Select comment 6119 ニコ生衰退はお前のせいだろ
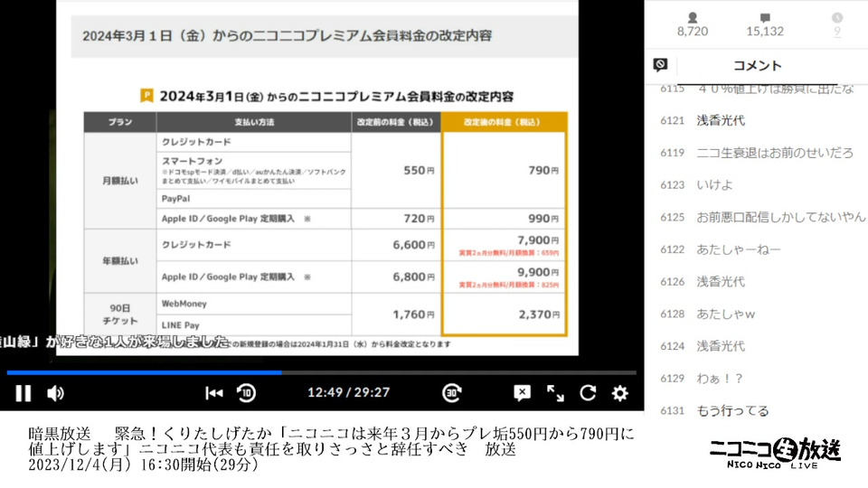This screenshot has width=868, height=488. pyautogui.click(x=756, y=153)
